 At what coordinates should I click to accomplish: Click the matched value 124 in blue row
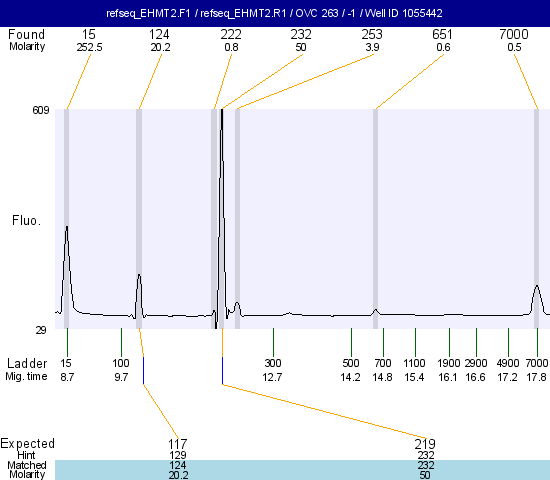[177, 465]
